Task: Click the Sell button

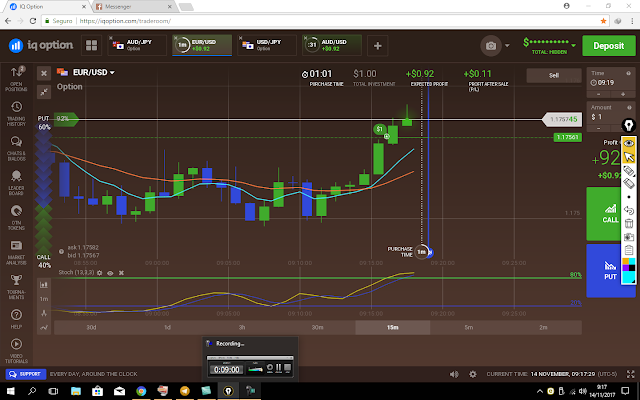Action: (553, 76)
